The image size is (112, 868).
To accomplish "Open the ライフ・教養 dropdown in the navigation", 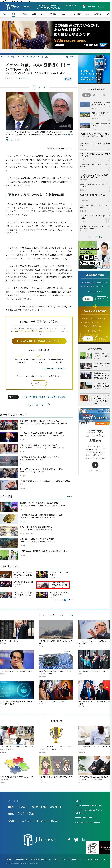I will (x=75, y=14).
